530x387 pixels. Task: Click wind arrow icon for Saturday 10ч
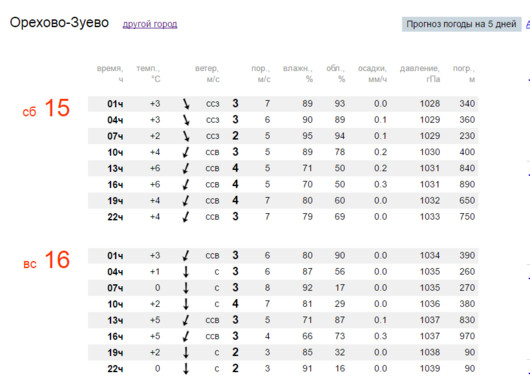pos(186,152)
